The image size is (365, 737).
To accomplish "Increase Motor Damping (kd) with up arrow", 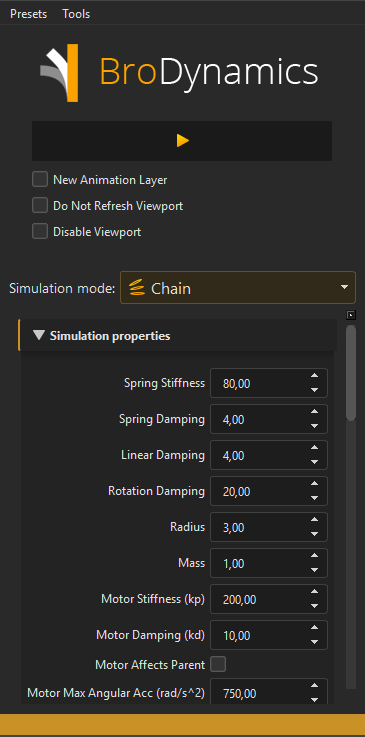I will tap(315, 627).
